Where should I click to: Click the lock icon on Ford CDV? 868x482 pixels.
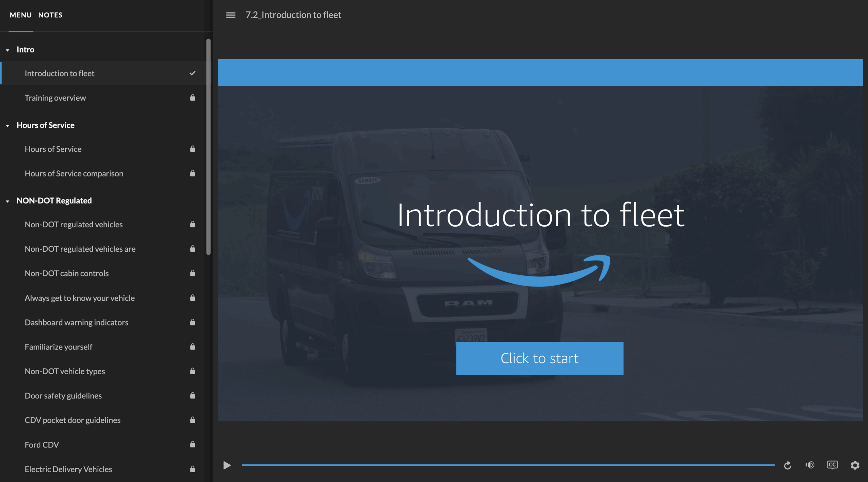click(193, 444)
